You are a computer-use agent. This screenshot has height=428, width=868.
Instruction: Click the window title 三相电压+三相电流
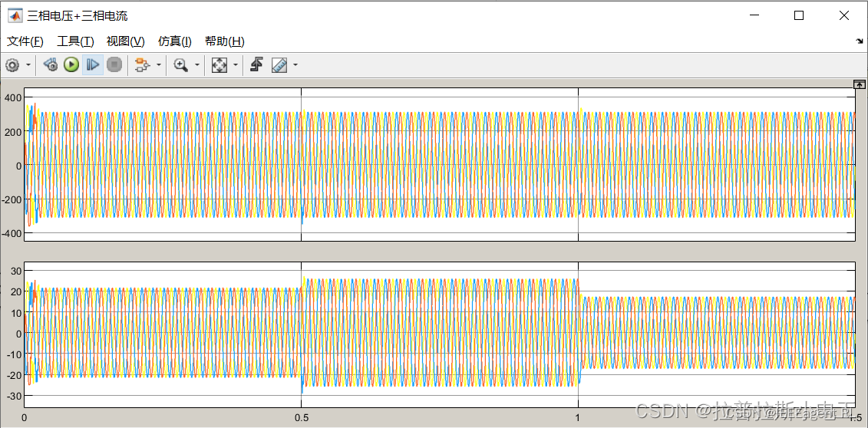[x=78, y=16]
